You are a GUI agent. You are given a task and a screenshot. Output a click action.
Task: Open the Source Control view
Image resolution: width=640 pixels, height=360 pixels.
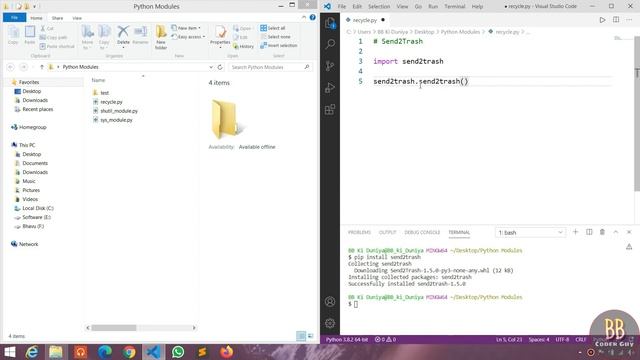coord(330,66)
